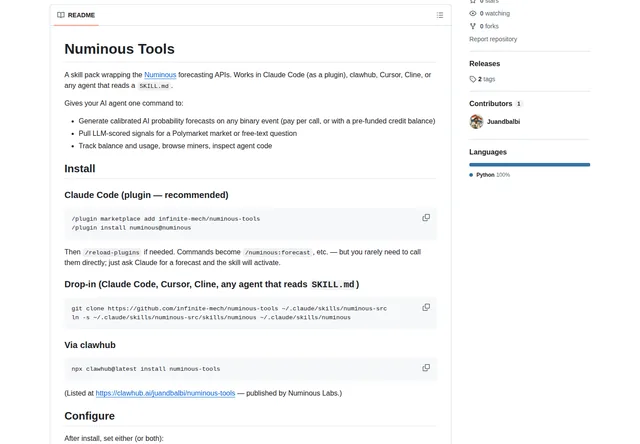Open the README outline menu icon
Screen dimensions: 640x444
point(440,15)
